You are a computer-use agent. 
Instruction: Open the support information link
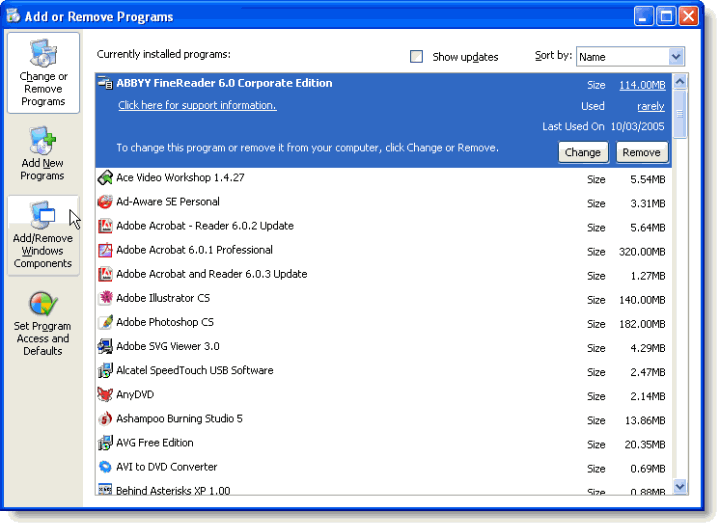[197, 105]
